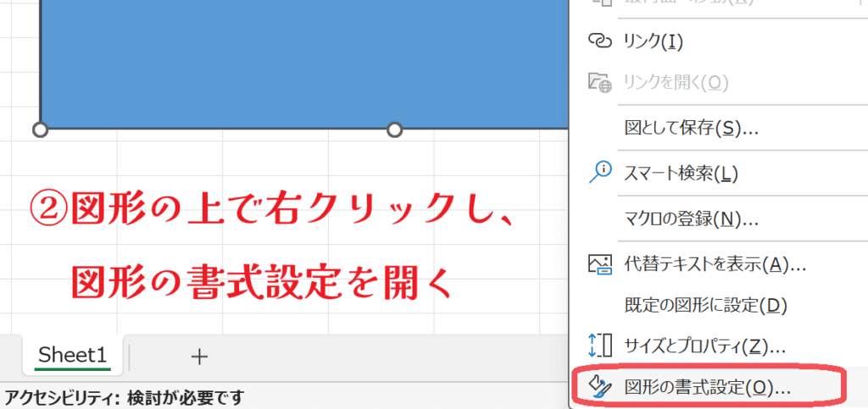Choose 図として保存(S)... from the context menu
Image resolution: width=868 pixels, height=409 pixels.
691,128
